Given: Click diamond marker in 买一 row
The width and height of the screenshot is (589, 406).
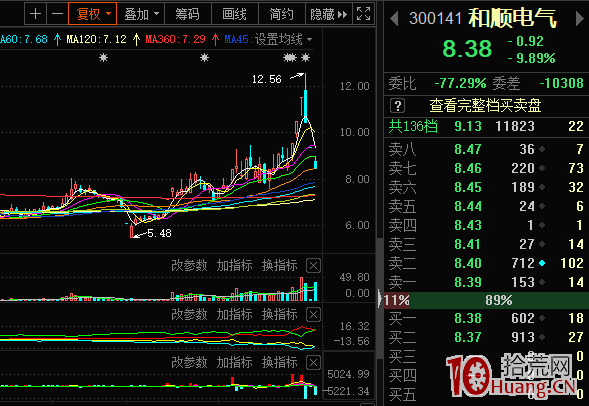Looking at the screenshot, I should click(x=542, y=318).
